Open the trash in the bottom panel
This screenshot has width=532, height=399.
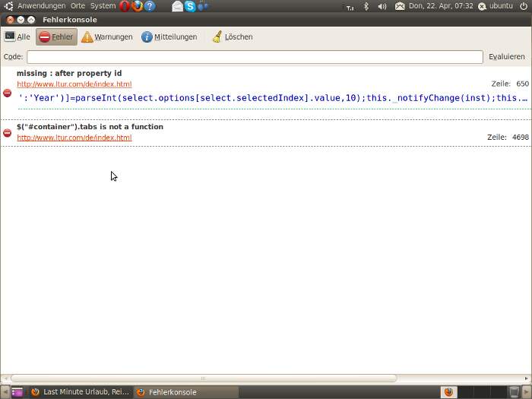515,392
